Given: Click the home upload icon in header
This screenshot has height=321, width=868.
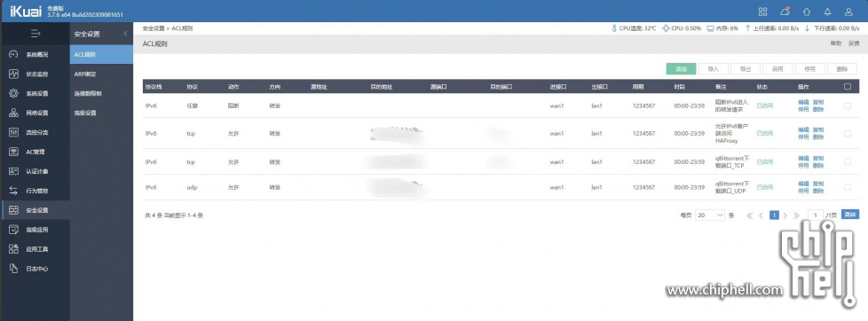Looking at the screenshot, I should pos(806,12).
